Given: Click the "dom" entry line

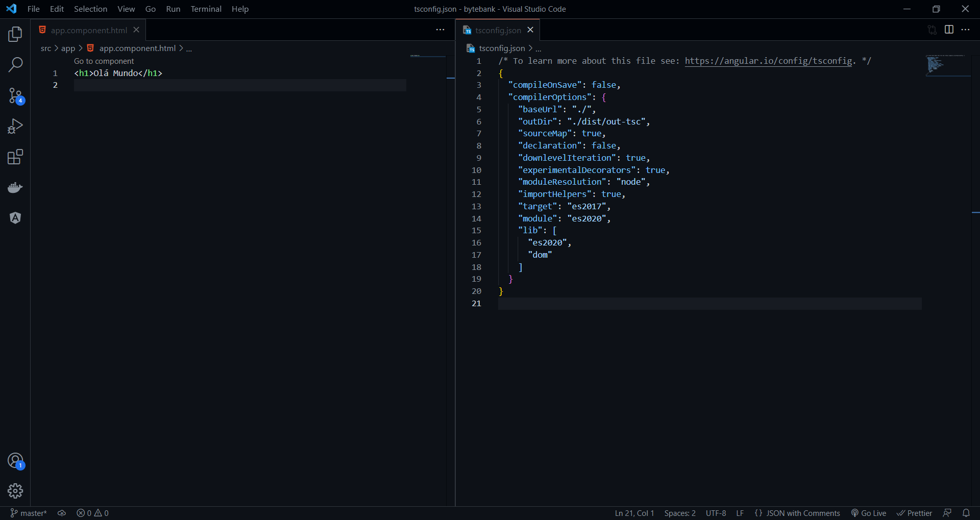Looking at the screenshot, I should pos(540,255).
